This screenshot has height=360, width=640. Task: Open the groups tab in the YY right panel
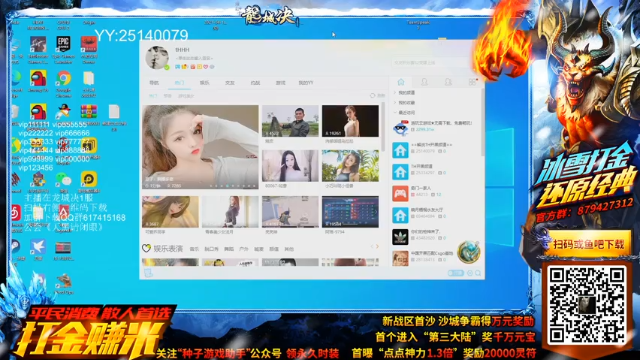click(448, 82)
